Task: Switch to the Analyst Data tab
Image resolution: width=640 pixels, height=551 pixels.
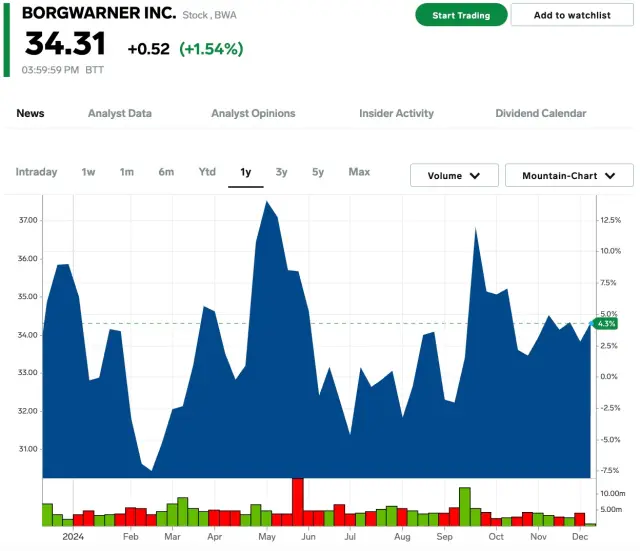Action: 120,114
